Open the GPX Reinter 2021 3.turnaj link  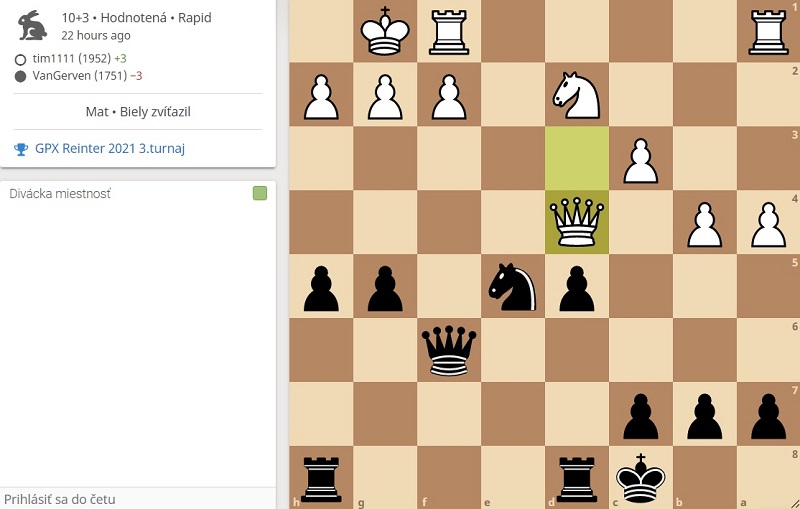(110, 148)
